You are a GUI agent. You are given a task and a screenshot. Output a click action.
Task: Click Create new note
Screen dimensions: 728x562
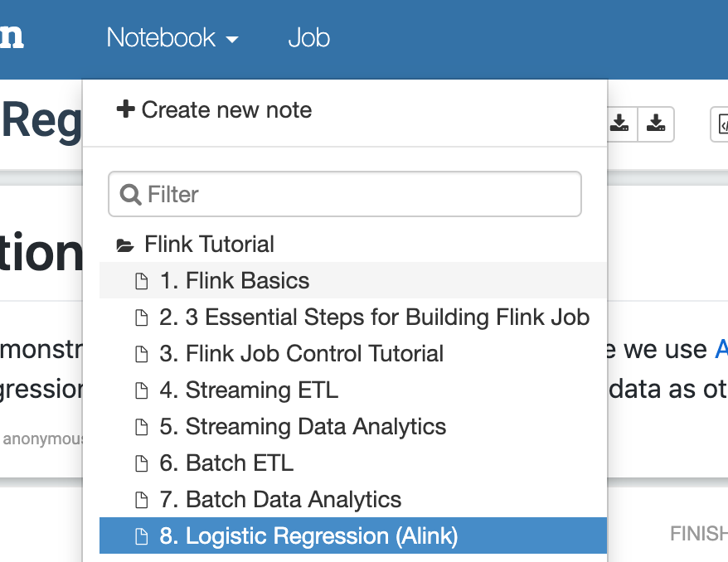tap(214, 110)
